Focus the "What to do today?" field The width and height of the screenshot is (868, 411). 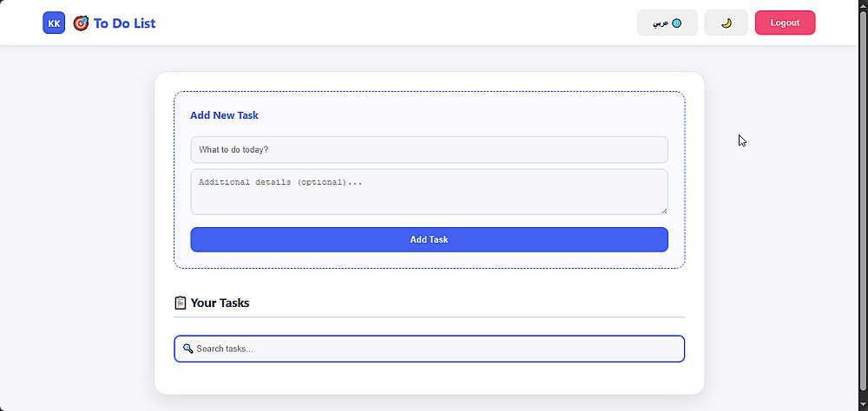(x=429, y=149)
